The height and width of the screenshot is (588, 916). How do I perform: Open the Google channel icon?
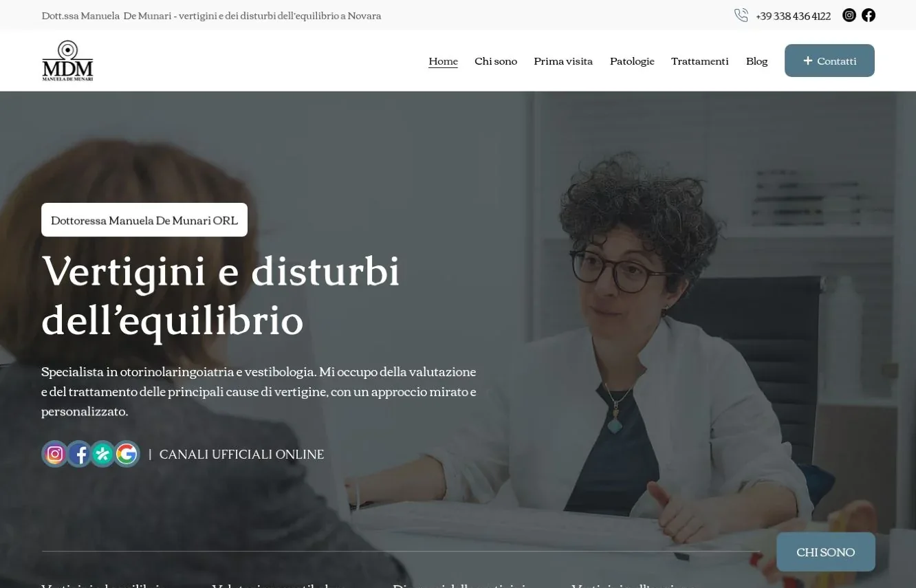click(x=127, y=454)
